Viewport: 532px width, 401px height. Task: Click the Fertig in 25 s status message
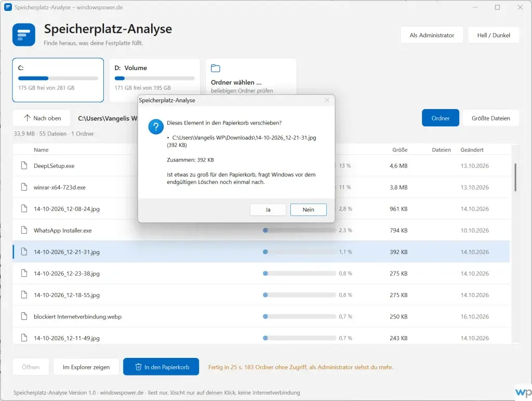[301, 367]
